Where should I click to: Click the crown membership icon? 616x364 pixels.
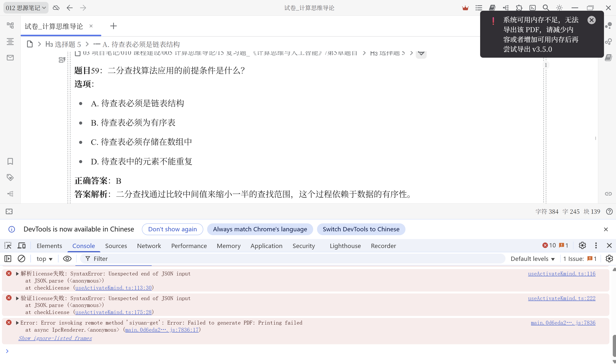(x=465, y=8)
